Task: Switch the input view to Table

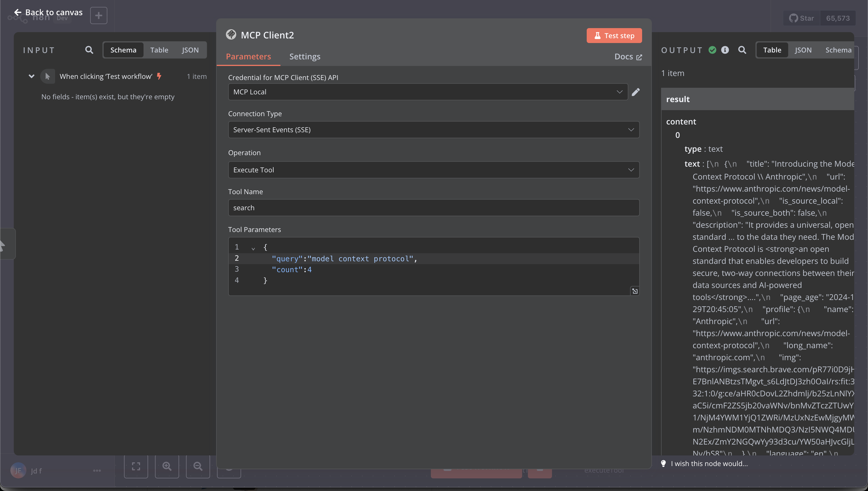Action: [x=159, y=50]
